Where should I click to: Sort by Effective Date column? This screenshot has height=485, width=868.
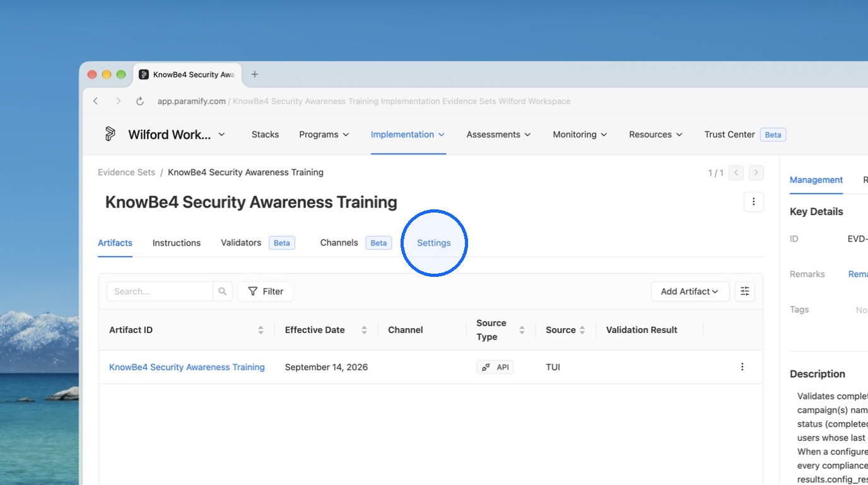[364, 330]
